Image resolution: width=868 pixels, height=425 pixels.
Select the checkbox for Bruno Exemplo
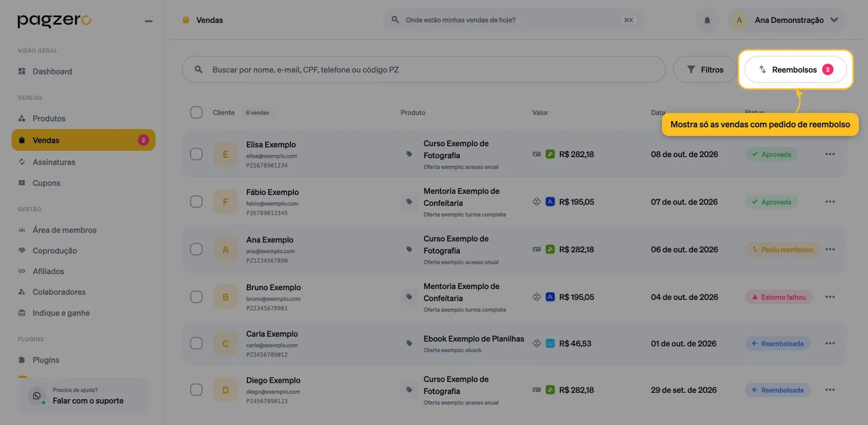pos(196,297)
